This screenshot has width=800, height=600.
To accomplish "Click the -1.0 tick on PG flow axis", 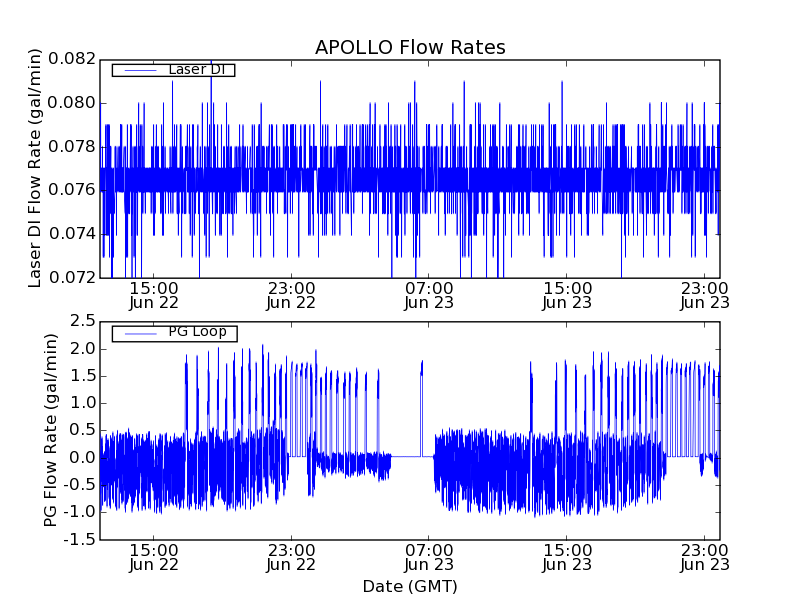I will click(80, 512).
